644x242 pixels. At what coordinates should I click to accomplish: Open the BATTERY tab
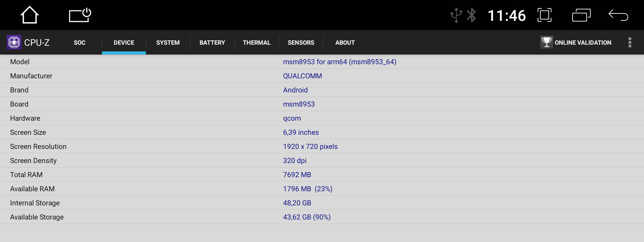[x=212, y=43]
